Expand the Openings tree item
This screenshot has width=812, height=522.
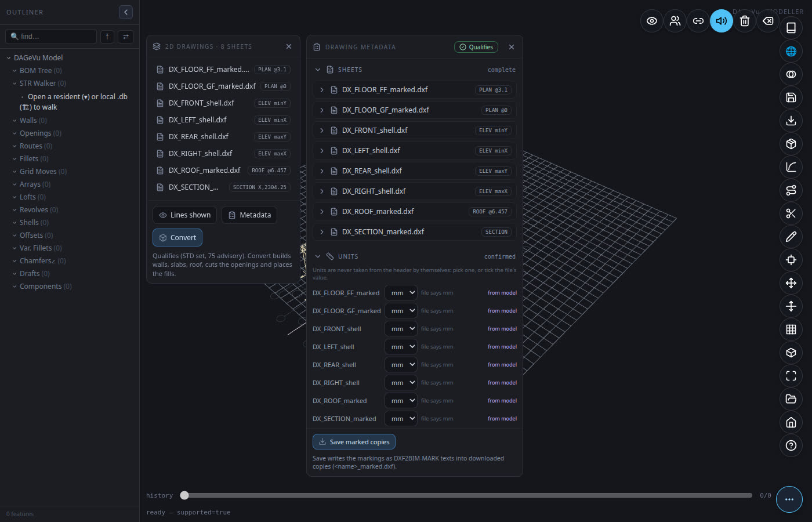[14, 133]
